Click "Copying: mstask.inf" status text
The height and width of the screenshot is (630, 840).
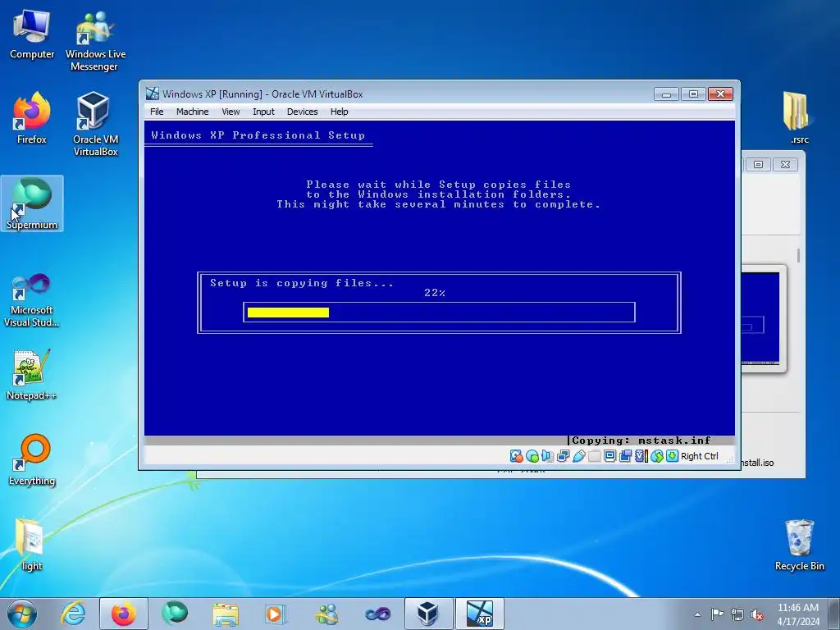[641, 441]
